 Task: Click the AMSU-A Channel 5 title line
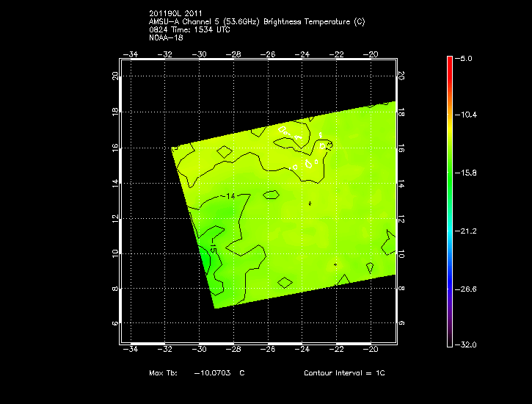pyautogui.click(x=256, y=22)
